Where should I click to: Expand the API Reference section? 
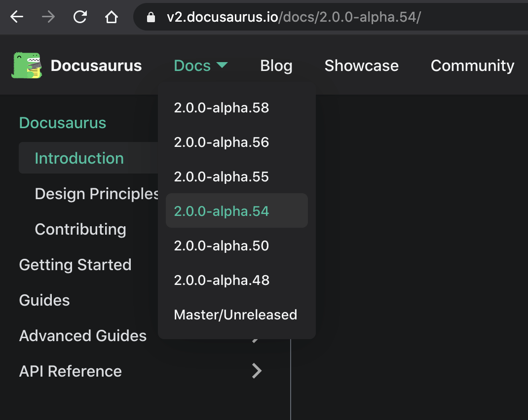pos(70,371)
